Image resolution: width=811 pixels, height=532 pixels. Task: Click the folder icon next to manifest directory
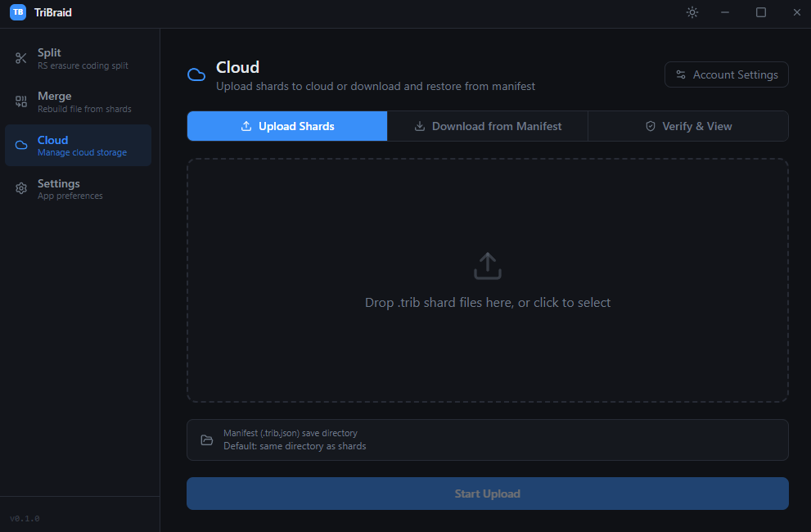coord(208,440)
